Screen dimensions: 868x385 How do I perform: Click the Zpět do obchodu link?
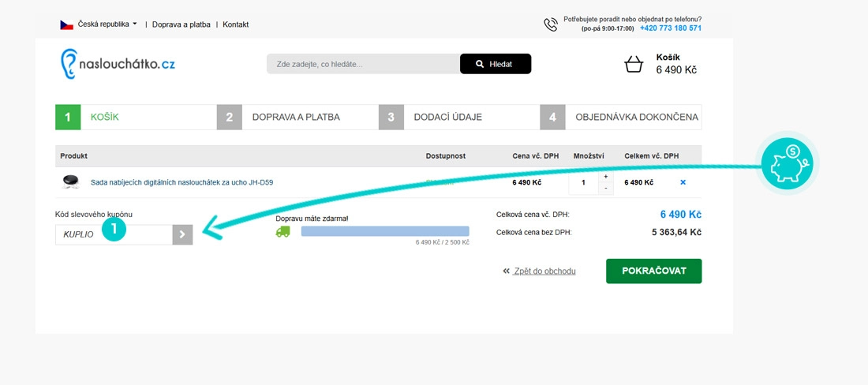coord(539,271)
